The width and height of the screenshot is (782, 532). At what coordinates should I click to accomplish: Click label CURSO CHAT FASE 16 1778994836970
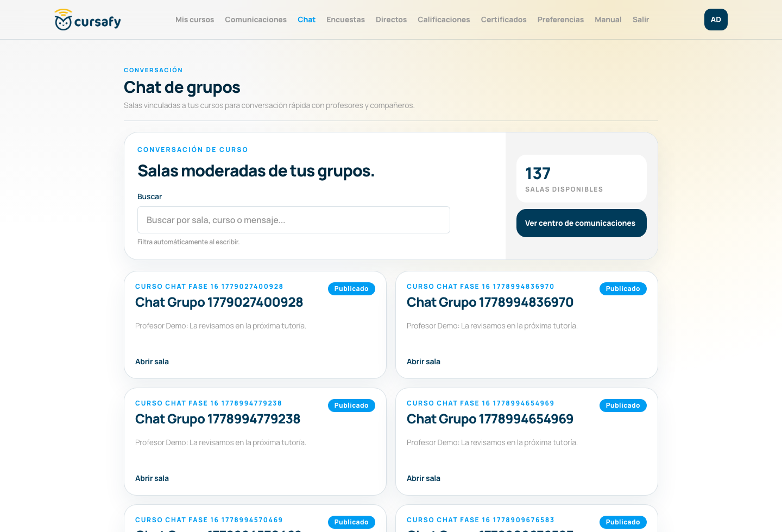tap(481, 287)
